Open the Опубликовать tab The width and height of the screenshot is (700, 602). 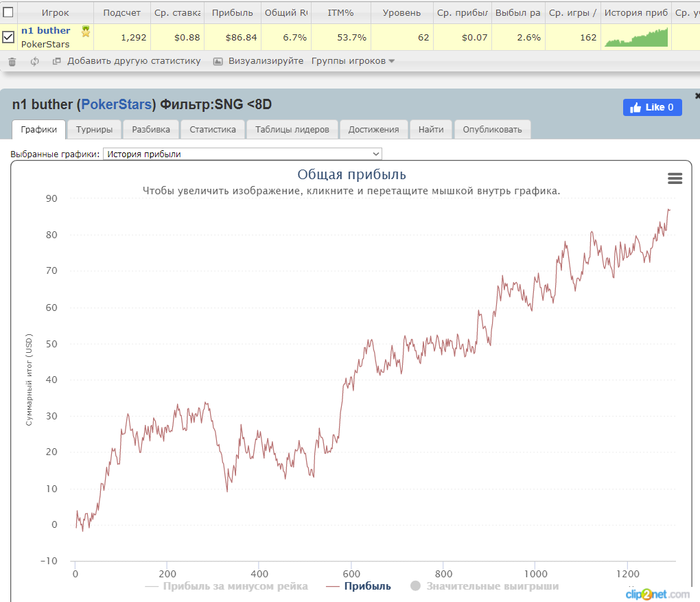point(492,130)
